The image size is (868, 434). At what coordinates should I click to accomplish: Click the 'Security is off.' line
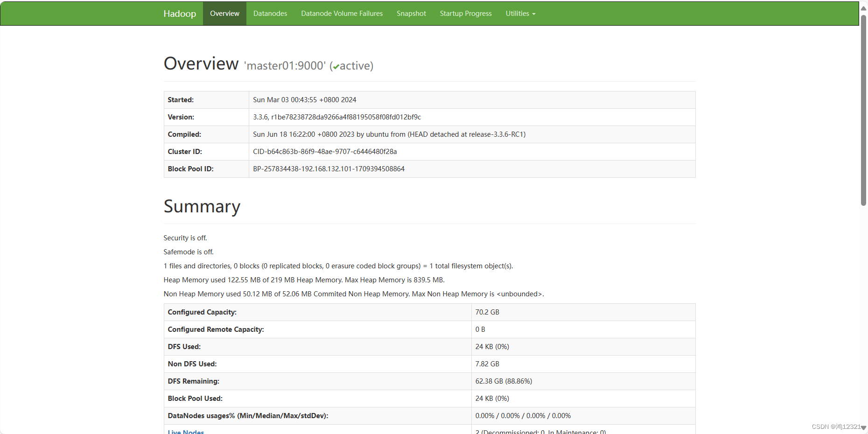(x=185, y=238)
